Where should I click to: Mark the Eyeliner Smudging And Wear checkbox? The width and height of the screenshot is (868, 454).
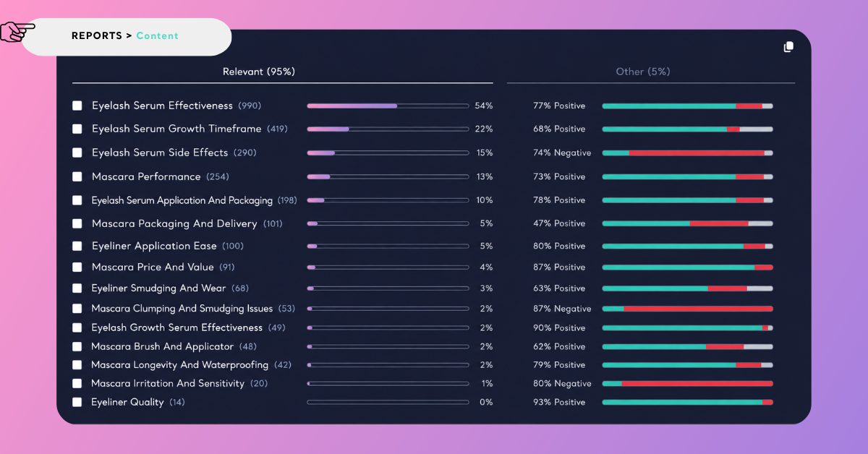point(77,288)
